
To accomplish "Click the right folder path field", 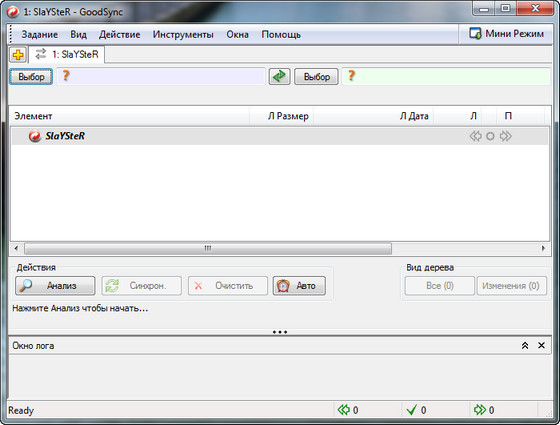I will click(x=446, y=76).
